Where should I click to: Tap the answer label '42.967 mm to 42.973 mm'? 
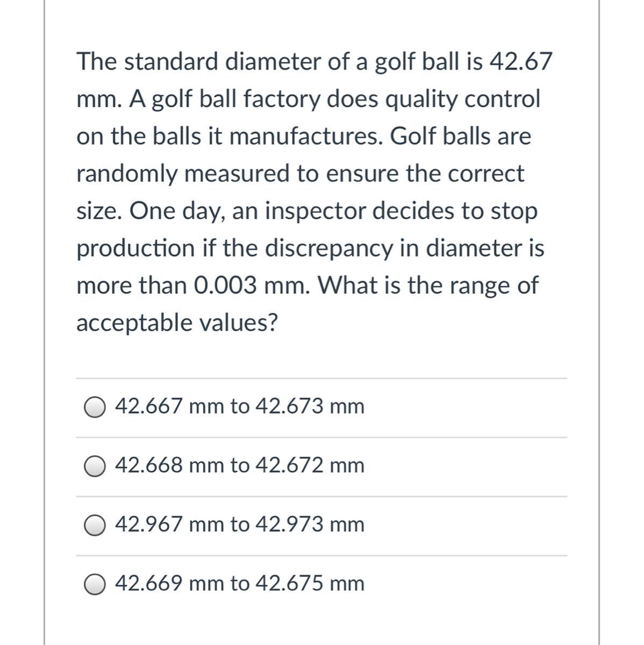pyautogui.click(x=240, y=525)
